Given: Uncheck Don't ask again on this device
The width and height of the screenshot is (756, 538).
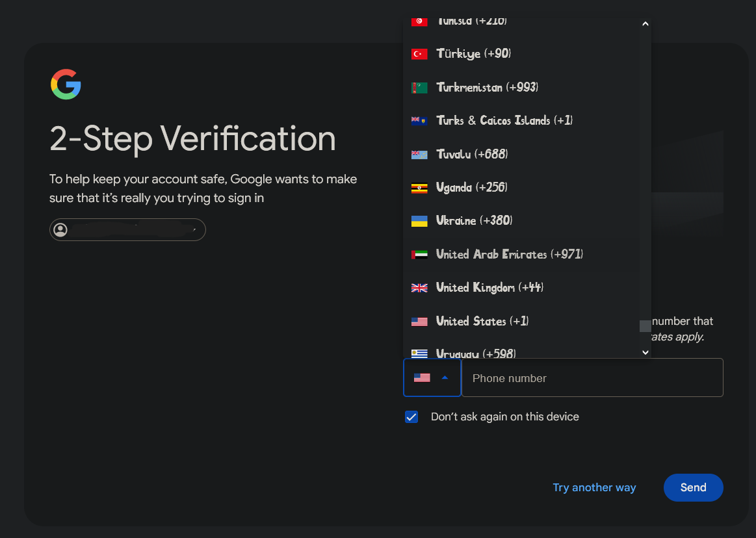Looking at the screenshot, I should (x=411, y=417).
